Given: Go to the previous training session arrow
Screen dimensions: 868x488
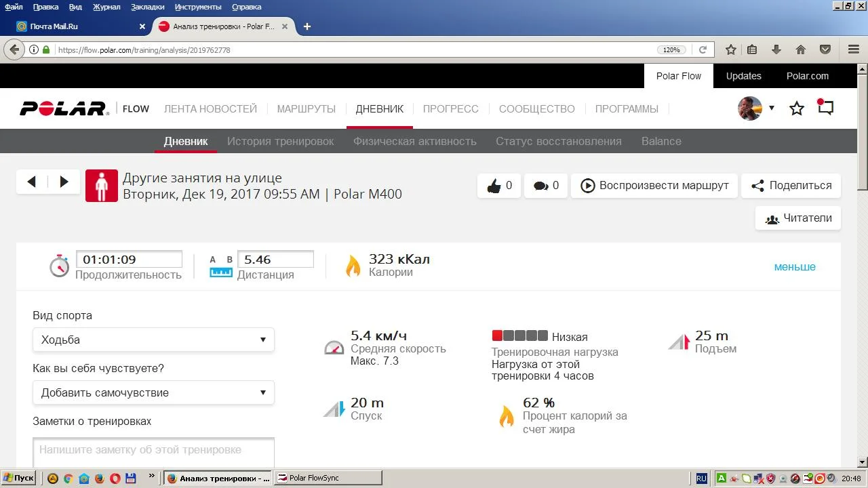Looking at the screenshot, I should click(32, 182).
